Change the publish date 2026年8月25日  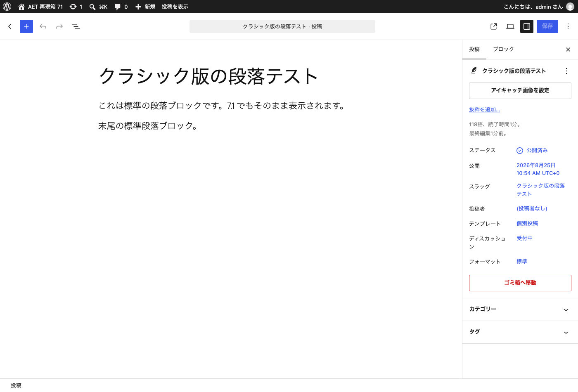pyautogui.click(x=538, y=169)
